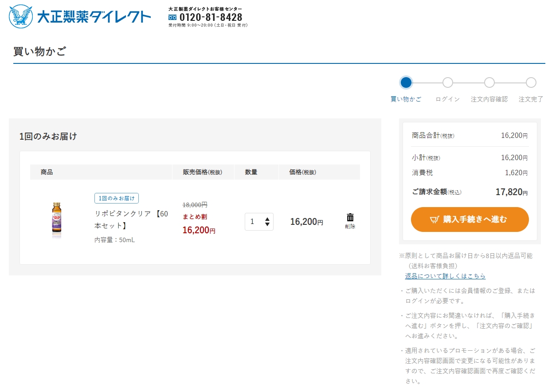The image size is (548, 392).
Task: Click the 16,200円 sale price text
Action: 199,230
